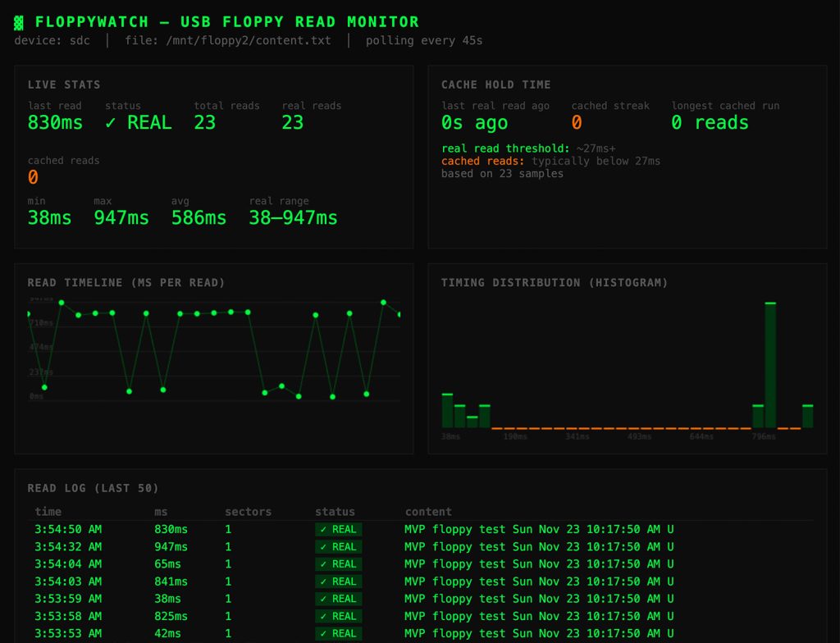The image size is (840, 643).
Task: Click the REAL badge for the 841ms read
Action: point(338,581)
